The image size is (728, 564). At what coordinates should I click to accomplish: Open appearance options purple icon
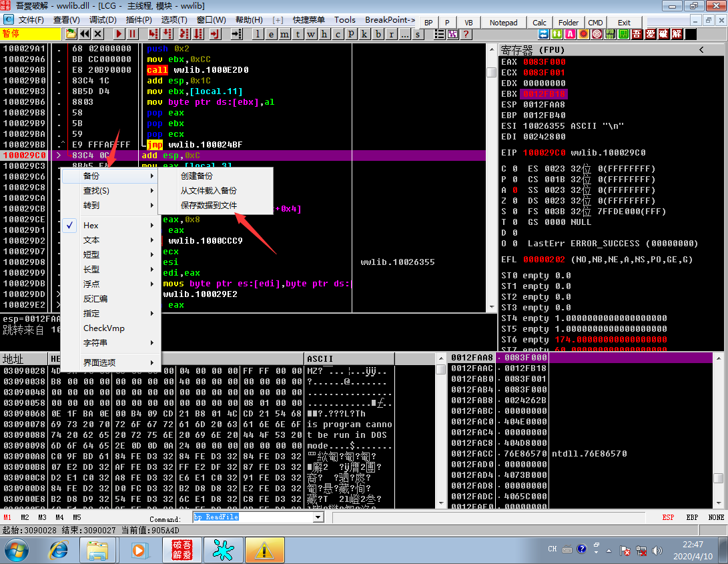(452, 34)
